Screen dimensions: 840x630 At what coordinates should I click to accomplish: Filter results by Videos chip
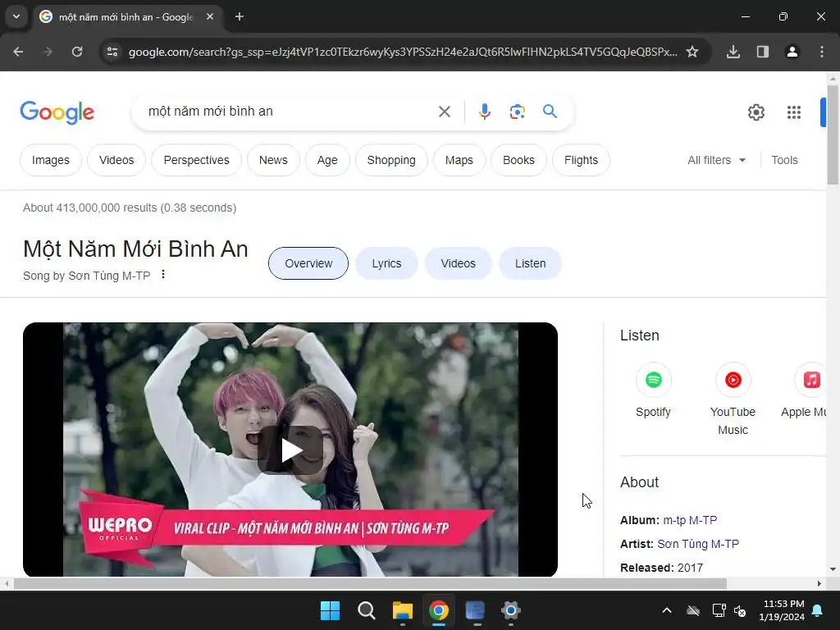pyautogui.click(x=116, y=160)
